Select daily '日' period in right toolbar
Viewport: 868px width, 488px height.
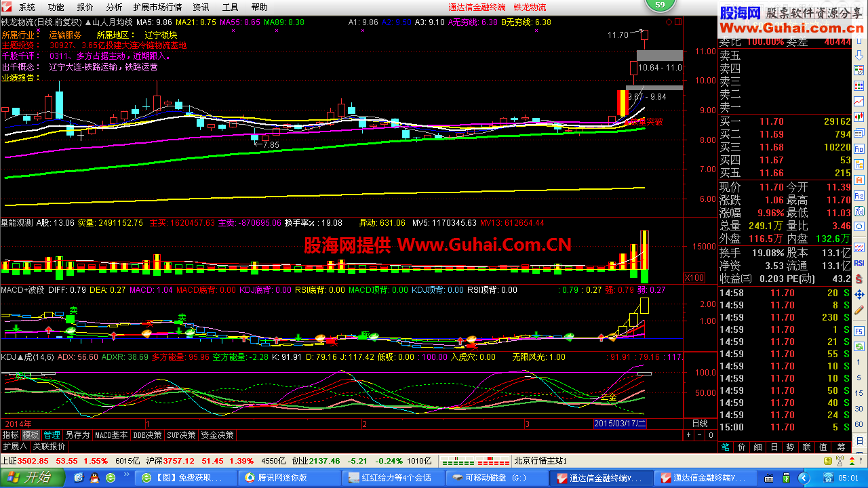859,441
